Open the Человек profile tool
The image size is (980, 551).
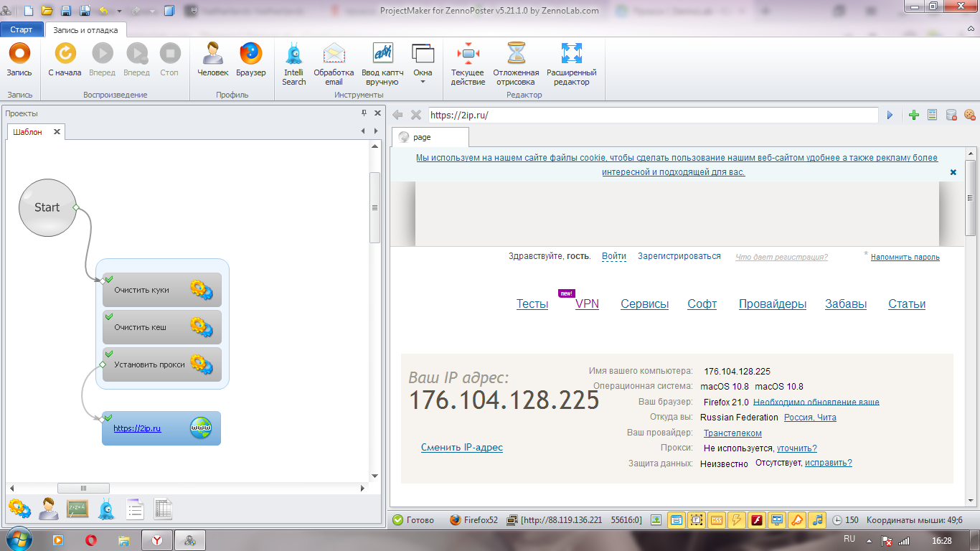click(213, 59)
